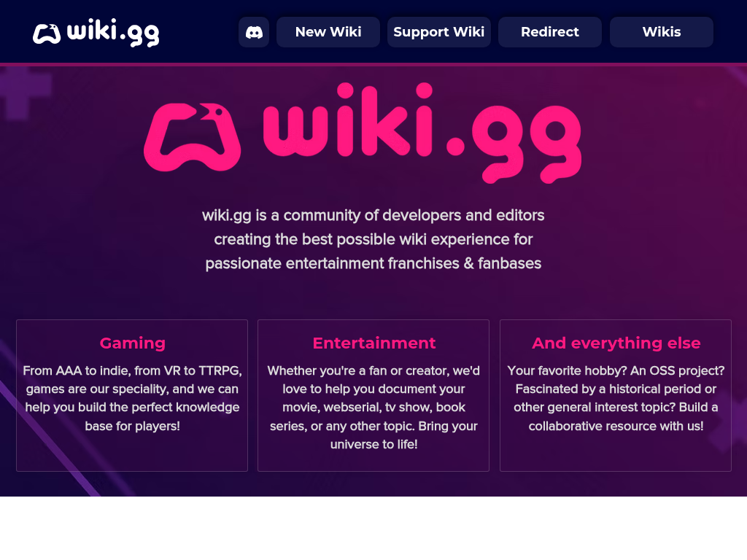Click the Gaming card body text
This screenshot has width=747, height=560.
133,398
